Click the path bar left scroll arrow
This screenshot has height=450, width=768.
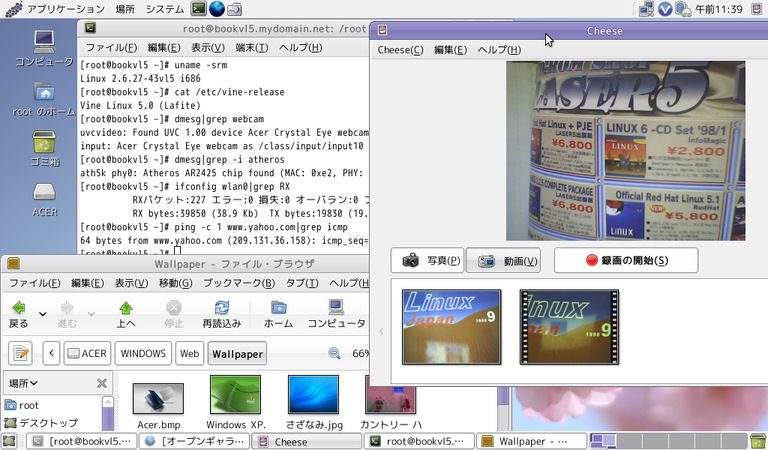click(51, 353)
